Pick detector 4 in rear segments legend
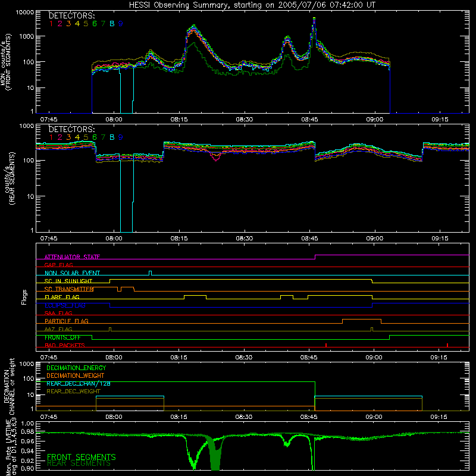Image resolution: width=476 pixels, height=476 pixels. click(x=77, y=137)
